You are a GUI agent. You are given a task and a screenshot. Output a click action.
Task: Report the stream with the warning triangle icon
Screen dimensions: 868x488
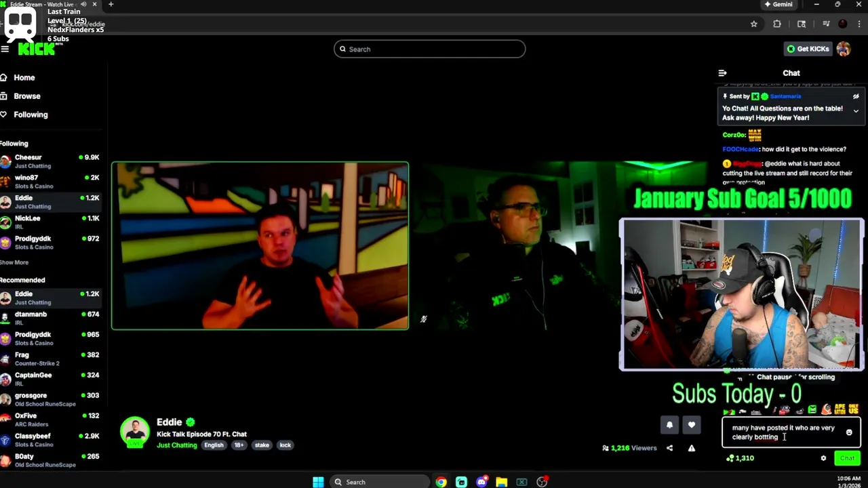click(x=692, y=448)
